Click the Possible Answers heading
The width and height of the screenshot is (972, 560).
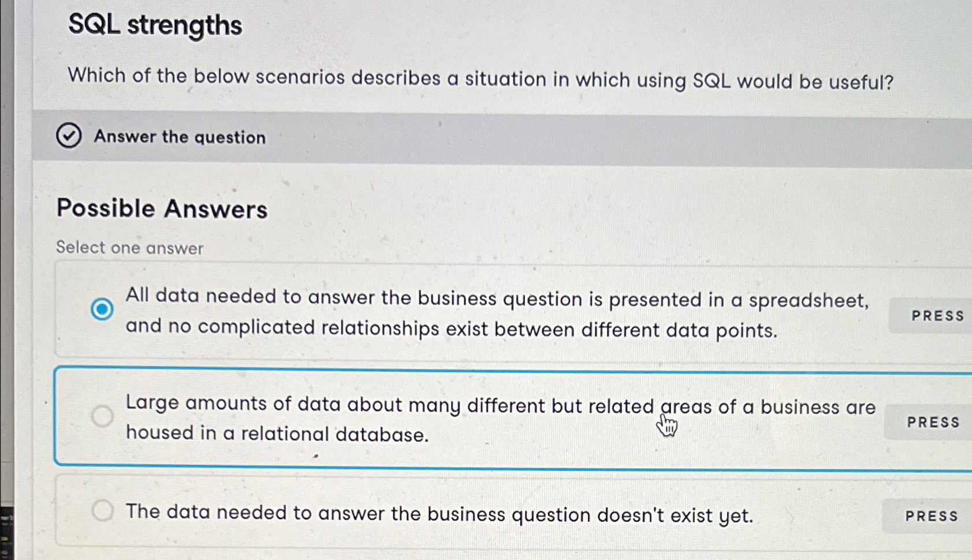pos(162,209)
